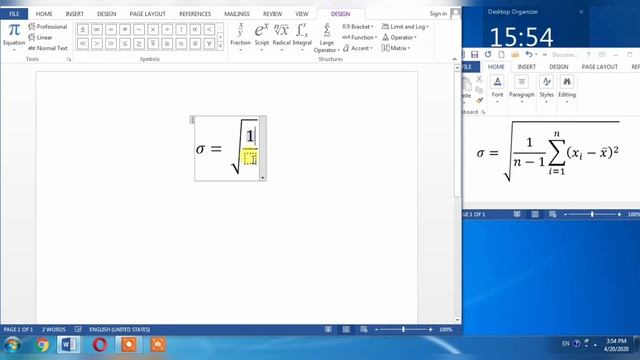Click Save icon in second Word window
This screenshot has height=360, width=640.
click(474, 54)
